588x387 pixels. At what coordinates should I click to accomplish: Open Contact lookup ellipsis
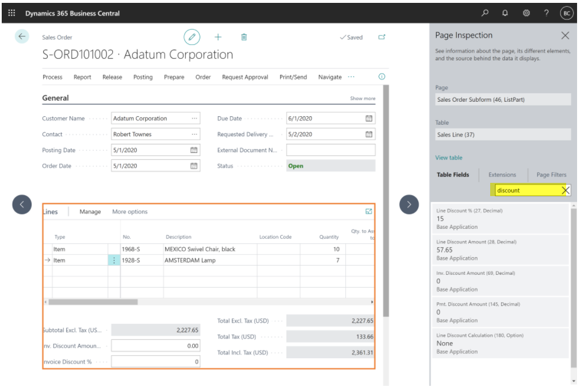pyautogui.click(x=194, y=134)
